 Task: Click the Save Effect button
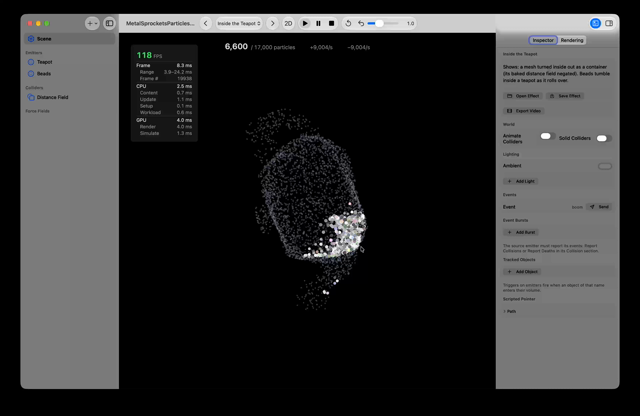click(x=565, y=96)
